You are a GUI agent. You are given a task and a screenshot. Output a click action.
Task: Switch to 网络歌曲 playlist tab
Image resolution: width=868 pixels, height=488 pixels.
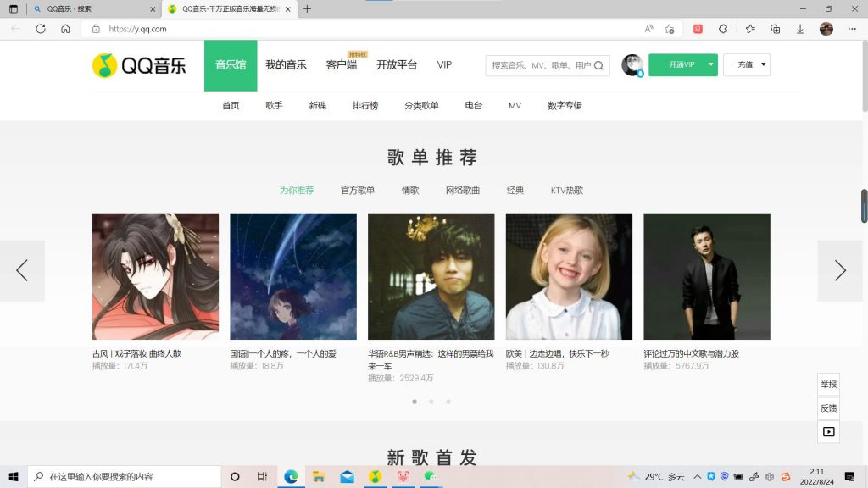point(463,191)
